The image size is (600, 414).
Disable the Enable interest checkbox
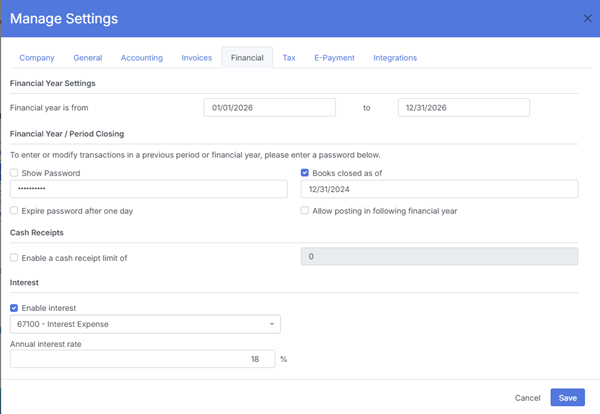pos(14,308)
